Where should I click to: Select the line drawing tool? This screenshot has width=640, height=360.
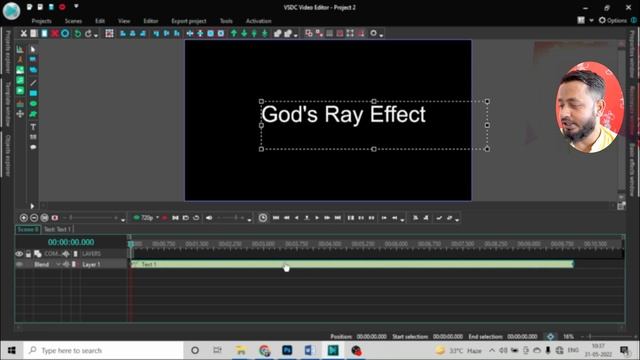tap(33, 83)
